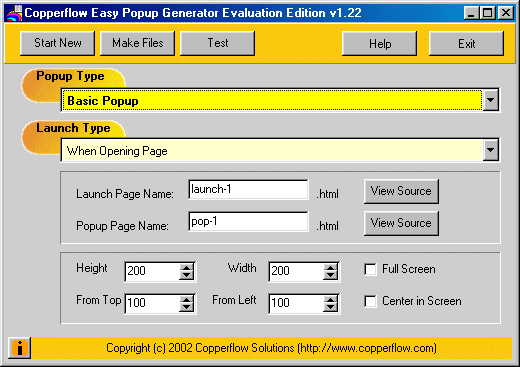Enable the Full Screen checkbox

370,269
